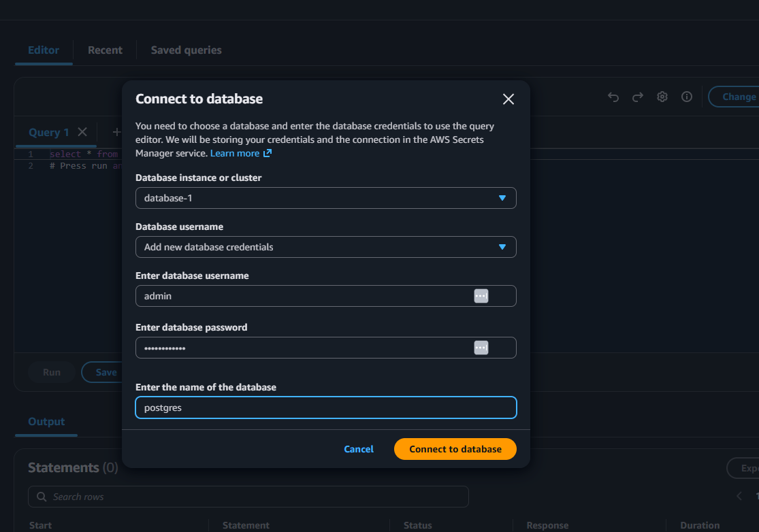Click the info circle icon in editor toolbar

pos(686,97)
